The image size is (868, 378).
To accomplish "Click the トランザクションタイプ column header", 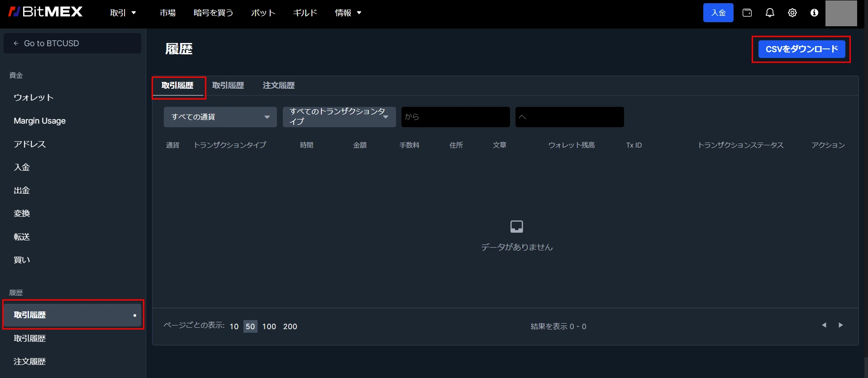I will click(x=230, y=145).
